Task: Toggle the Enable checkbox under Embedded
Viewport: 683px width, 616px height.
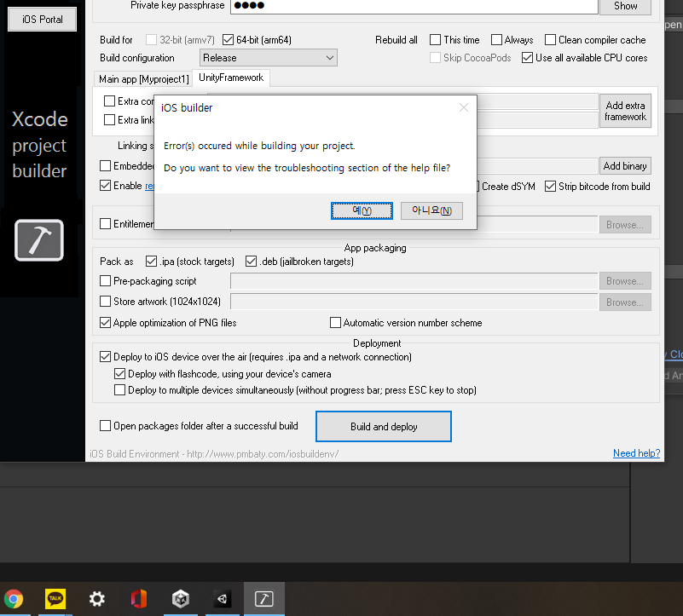Action: click(105, 186)
